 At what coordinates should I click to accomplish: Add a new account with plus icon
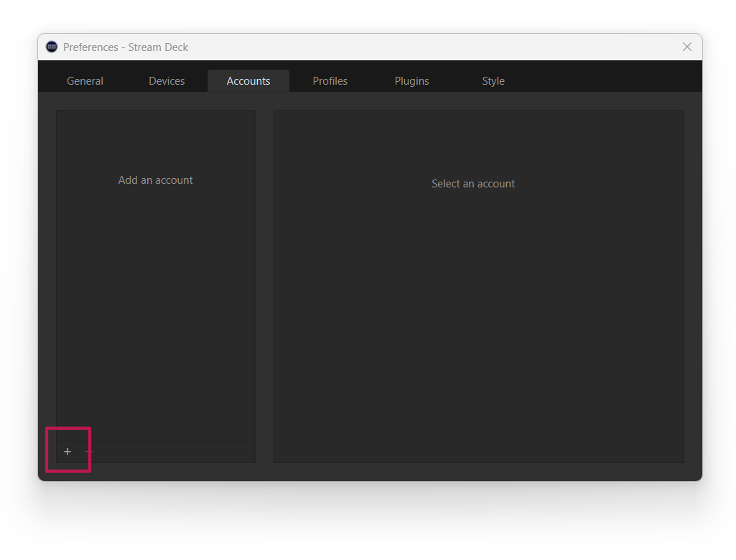(67, 452)
